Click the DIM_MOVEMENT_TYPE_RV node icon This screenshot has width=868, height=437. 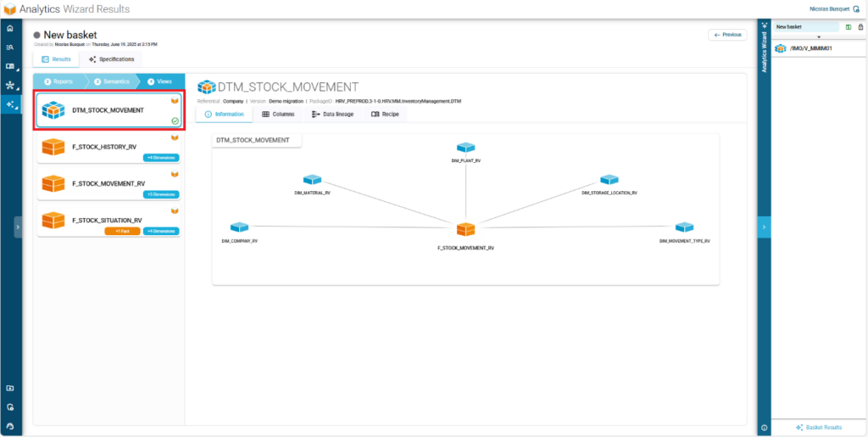tap(684, 227)
